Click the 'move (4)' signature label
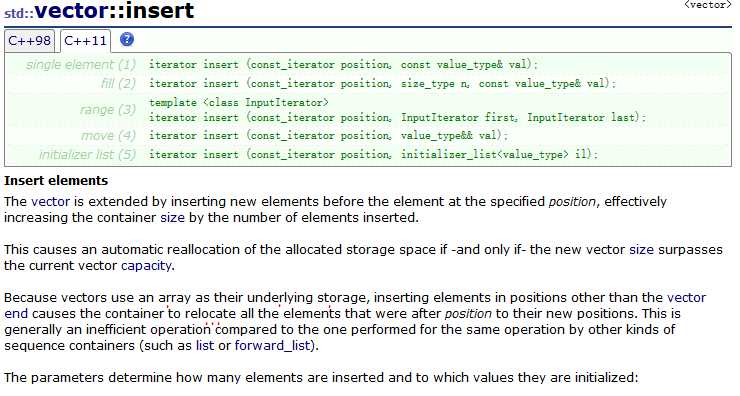 pos(108,136)
